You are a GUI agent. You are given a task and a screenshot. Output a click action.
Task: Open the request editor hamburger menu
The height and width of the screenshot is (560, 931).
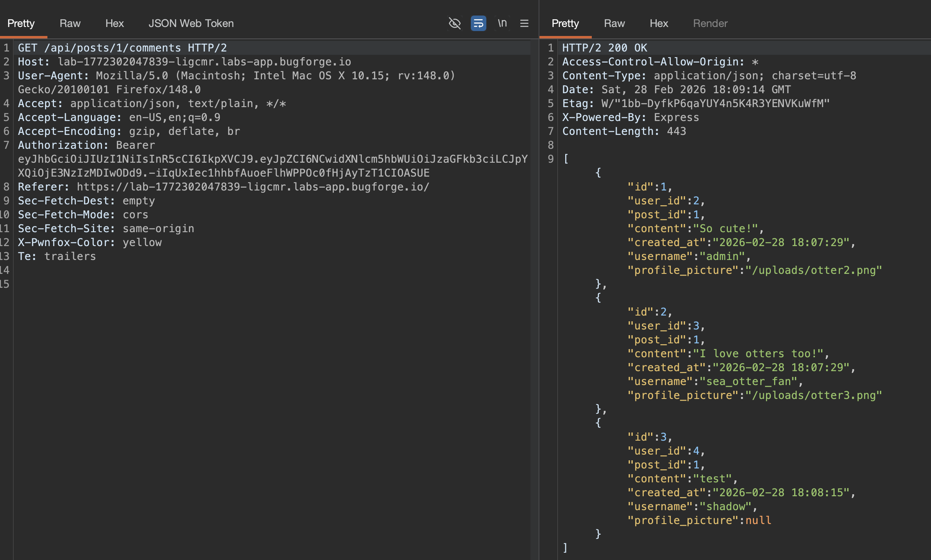pyautogui.click(x=524, y=23)
